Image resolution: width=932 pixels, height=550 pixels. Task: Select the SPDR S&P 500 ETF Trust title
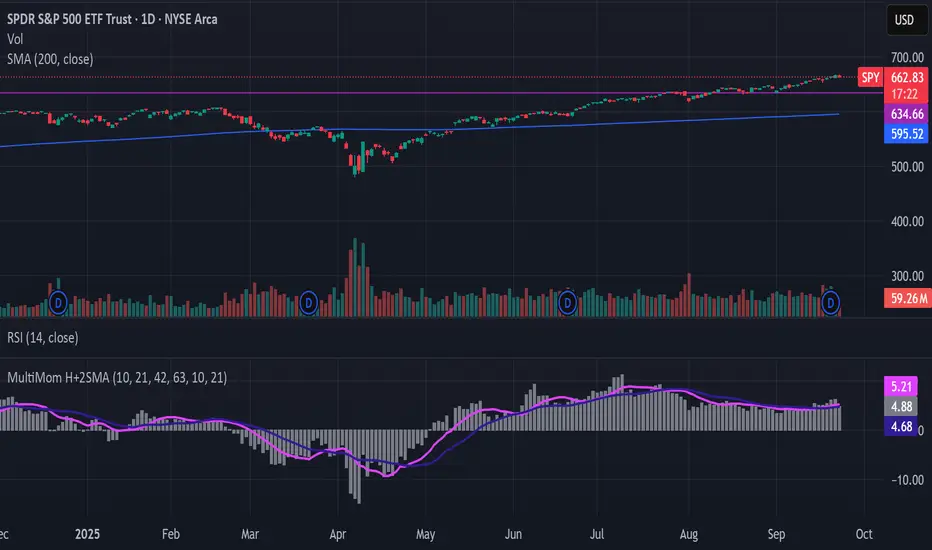[x=112, y=19]
